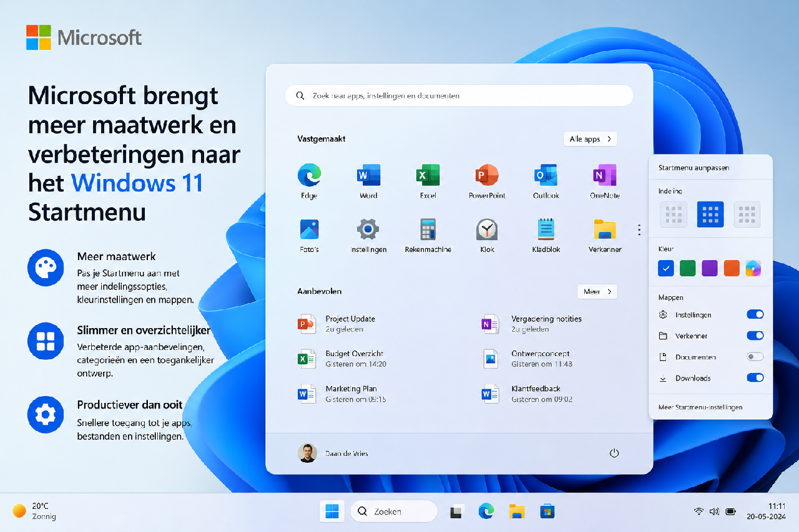Click Daan de Vries profile picture
This screenshot has width=799, height=532.
tap(307, 453)
